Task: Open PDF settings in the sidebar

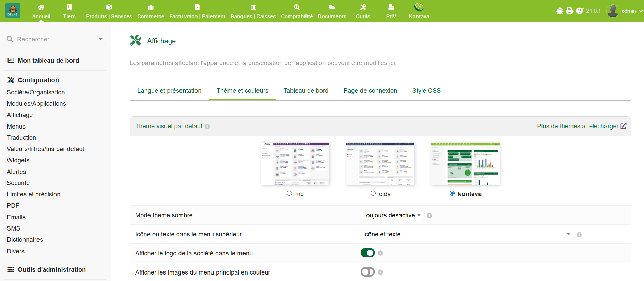Action: [13, 206]
